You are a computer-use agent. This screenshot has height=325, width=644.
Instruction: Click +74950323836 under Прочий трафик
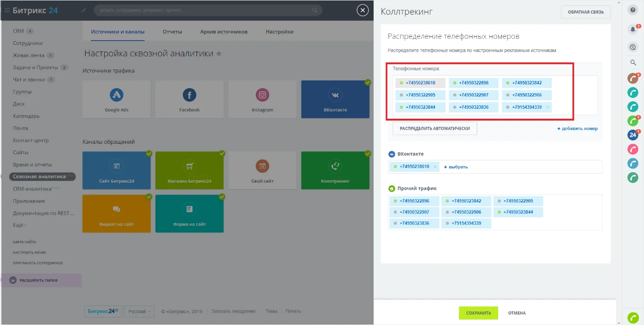pos(414,223)
